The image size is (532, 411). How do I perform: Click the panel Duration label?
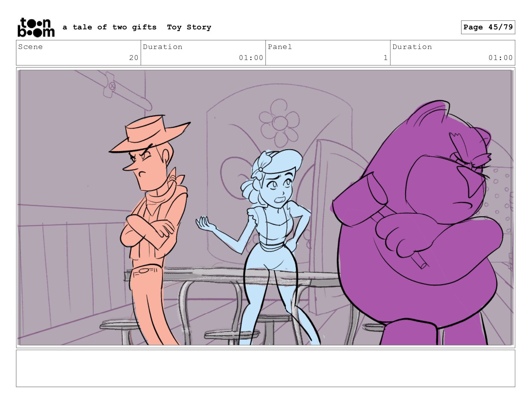point(412,47)
